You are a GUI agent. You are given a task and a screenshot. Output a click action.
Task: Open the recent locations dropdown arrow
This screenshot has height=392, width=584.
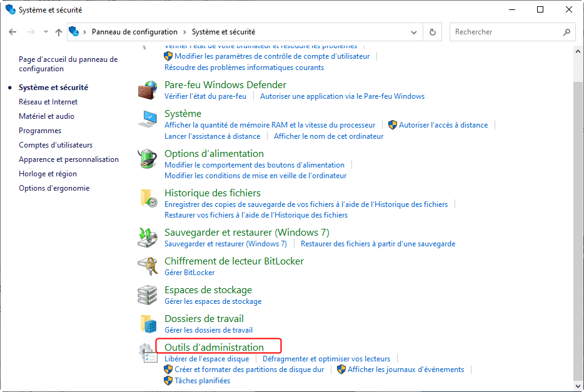tap(46, 32)
